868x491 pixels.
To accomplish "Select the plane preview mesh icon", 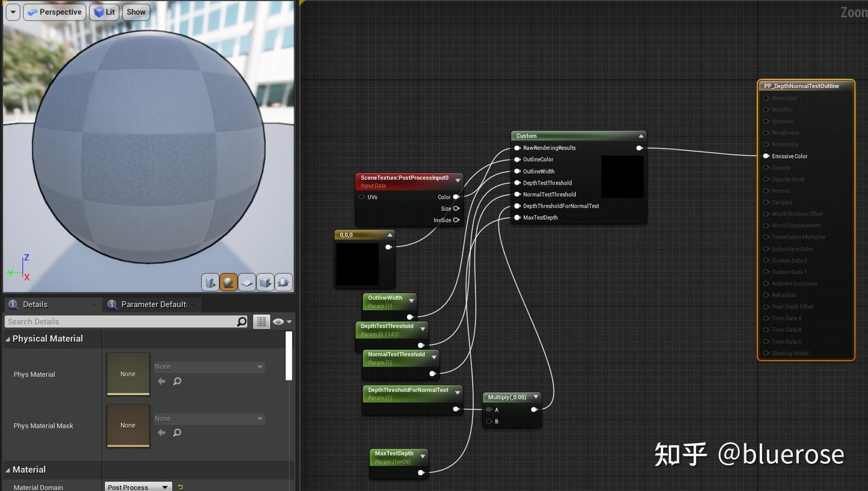I will (x=247, y=282).
